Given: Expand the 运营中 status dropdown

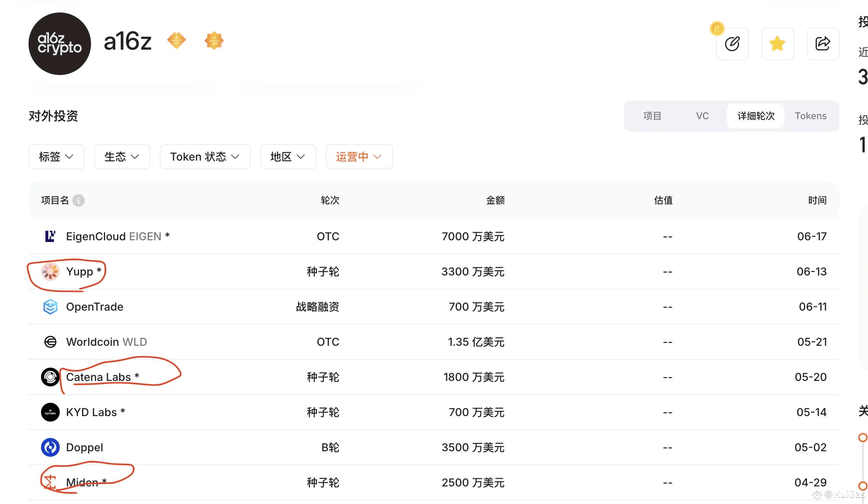Looking at the screenshot, I should [x=359, y=157].
